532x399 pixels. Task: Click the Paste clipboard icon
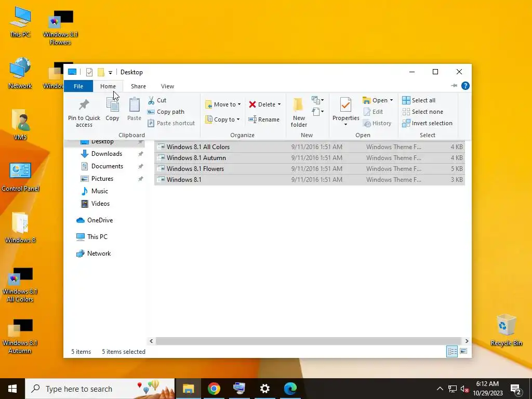pos(134,104)
